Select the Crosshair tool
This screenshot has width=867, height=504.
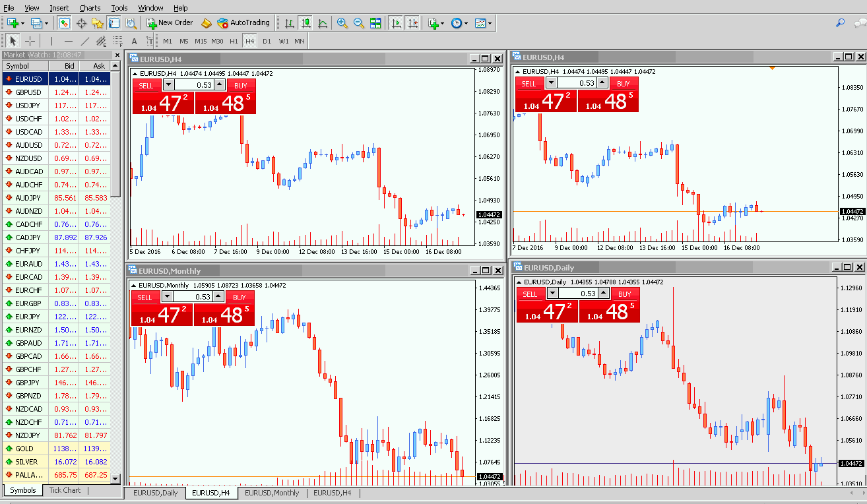coord(30,40)
